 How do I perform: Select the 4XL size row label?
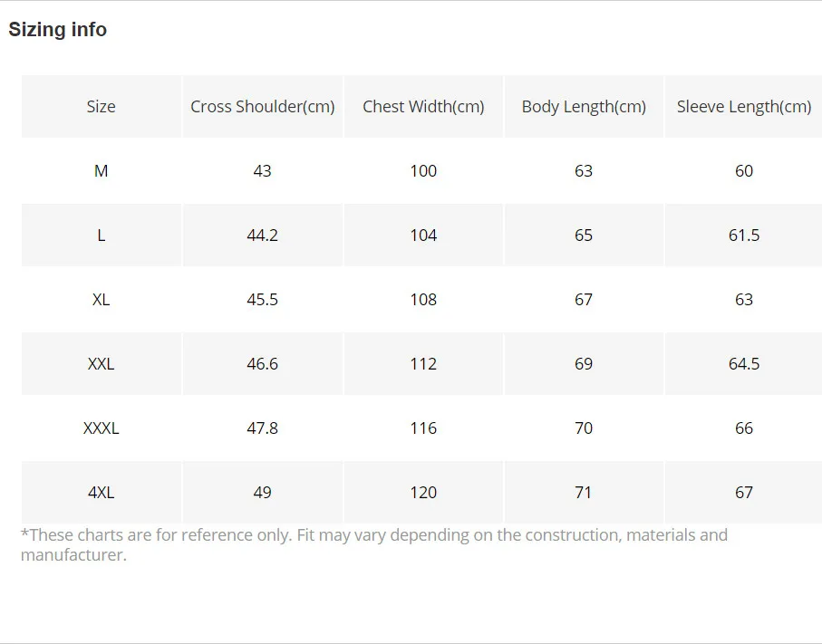[101, 493]
